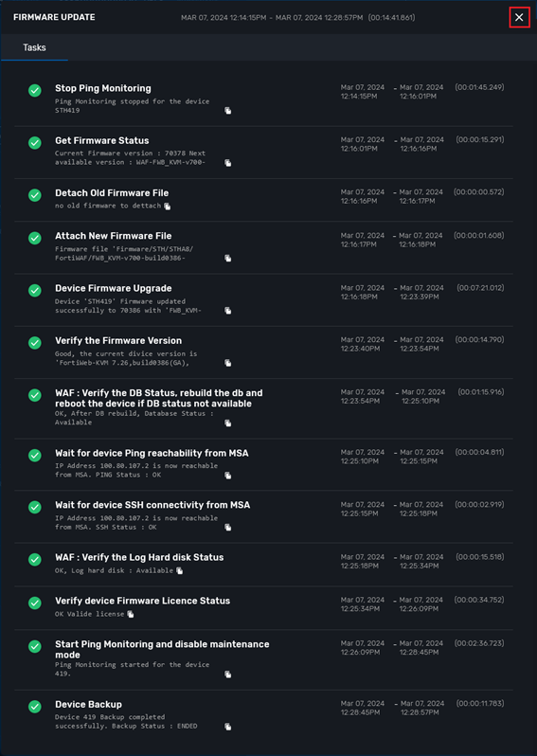Viewport: 537px width, 756px height.
Task: Copy the Start Ping Monitoring output
Action: (x=227, y=675)
